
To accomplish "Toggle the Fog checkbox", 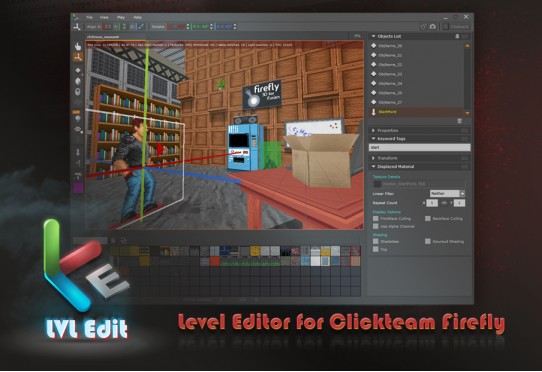I will tap(376, 249).
